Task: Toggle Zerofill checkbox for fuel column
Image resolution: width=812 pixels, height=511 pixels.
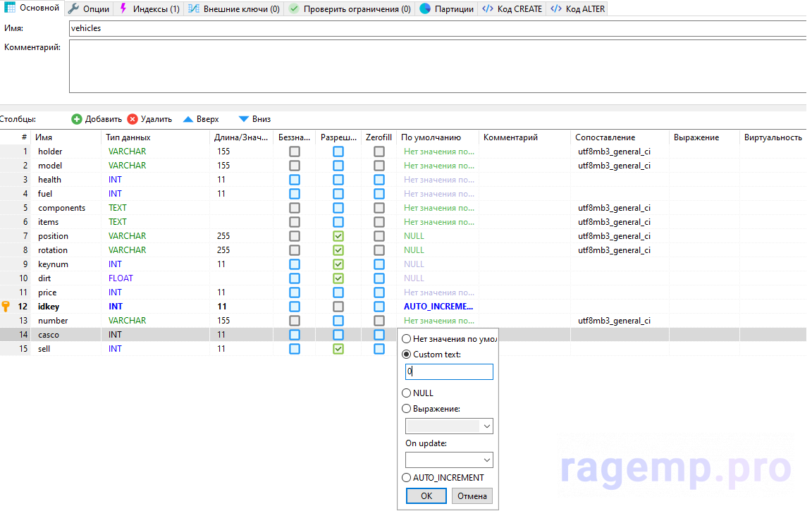Action: click(379, 194)
